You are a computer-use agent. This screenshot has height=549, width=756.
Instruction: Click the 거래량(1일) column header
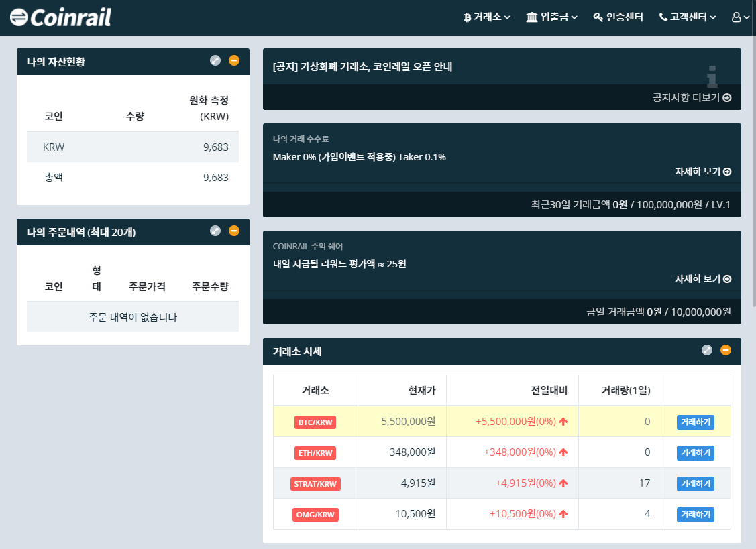click(625, 390)
